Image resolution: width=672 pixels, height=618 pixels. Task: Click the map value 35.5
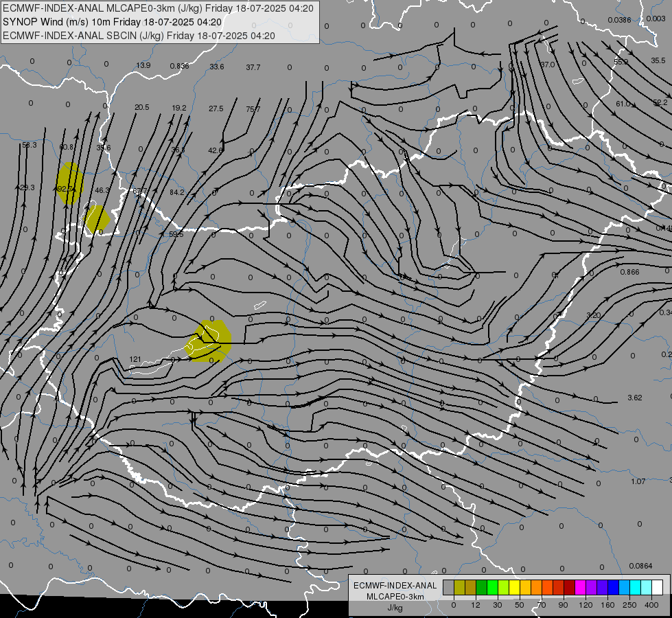pyautogui.click(x=658, y=60)
